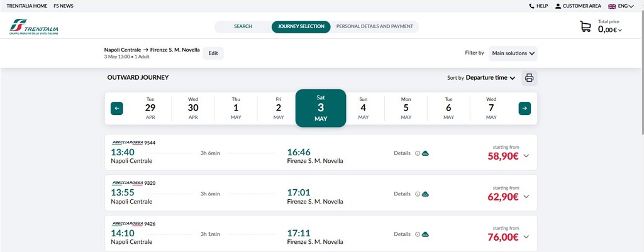Open info icon for train 9544
This screenshot has width=644, height=252.
click(418, 153)
